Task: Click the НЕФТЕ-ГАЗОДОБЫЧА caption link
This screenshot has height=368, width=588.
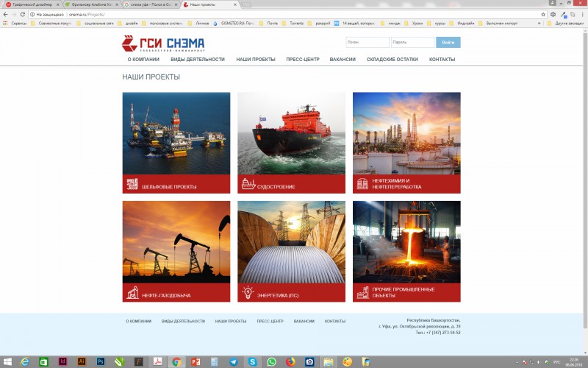Action: (166, 296)
